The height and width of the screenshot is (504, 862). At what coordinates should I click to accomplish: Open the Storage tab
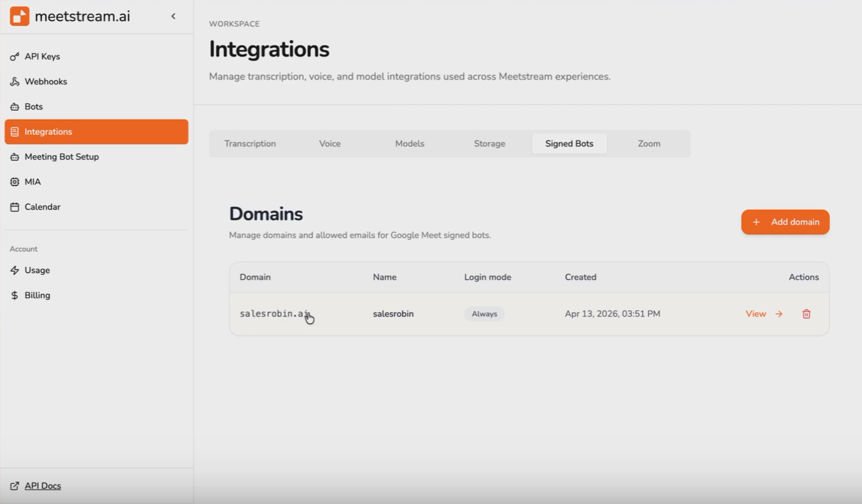coord(489,144)
